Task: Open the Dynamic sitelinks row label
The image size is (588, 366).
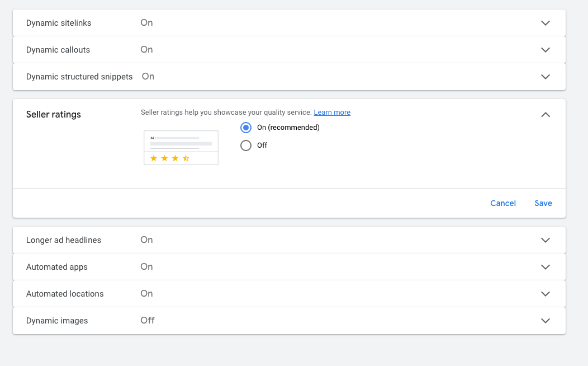Action: click(x=59, y=23)
